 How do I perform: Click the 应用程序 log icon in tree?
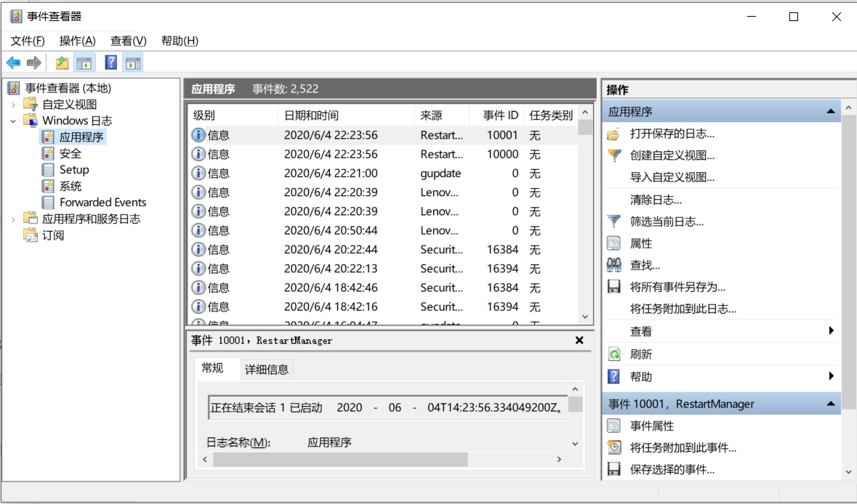coord(48,137)
